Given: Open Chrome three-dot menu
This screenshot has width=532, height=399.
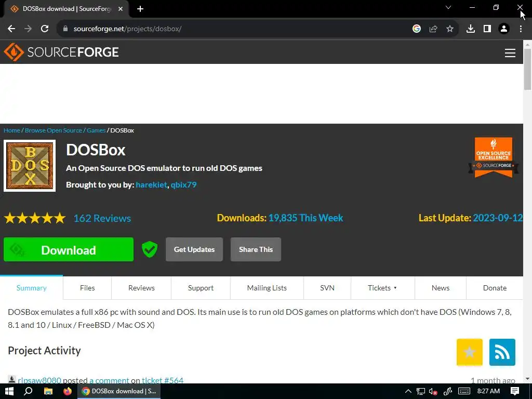Looking at the screenshot, I should tap(521, 29).
